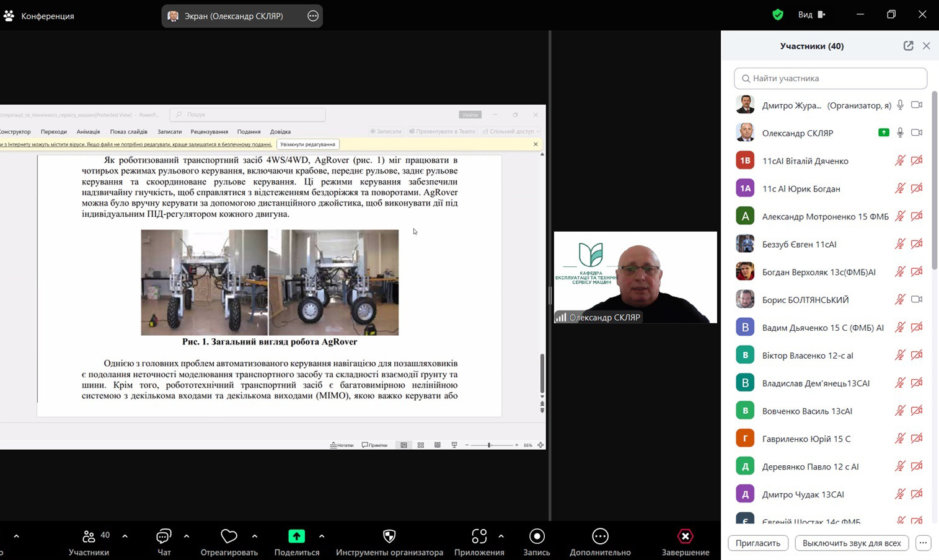Toggle camera for Борис БОЛТЯНСЬКИЙ

click(917, 299)
